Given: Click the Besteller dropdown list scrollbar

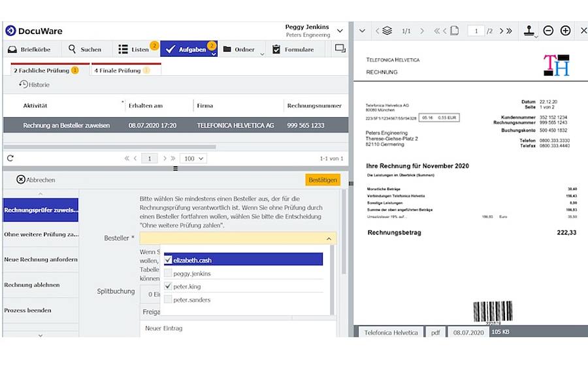Looking at the screenshot, I should coord(331,280).
